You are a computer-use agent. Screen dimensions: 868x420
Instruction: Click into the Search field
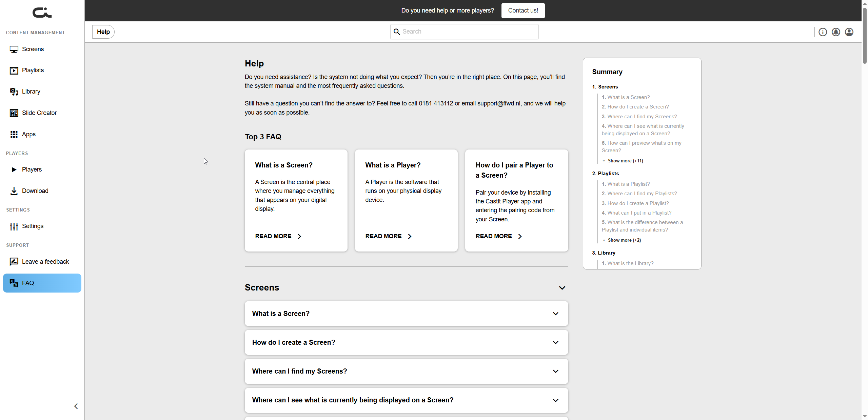point(464,31)
